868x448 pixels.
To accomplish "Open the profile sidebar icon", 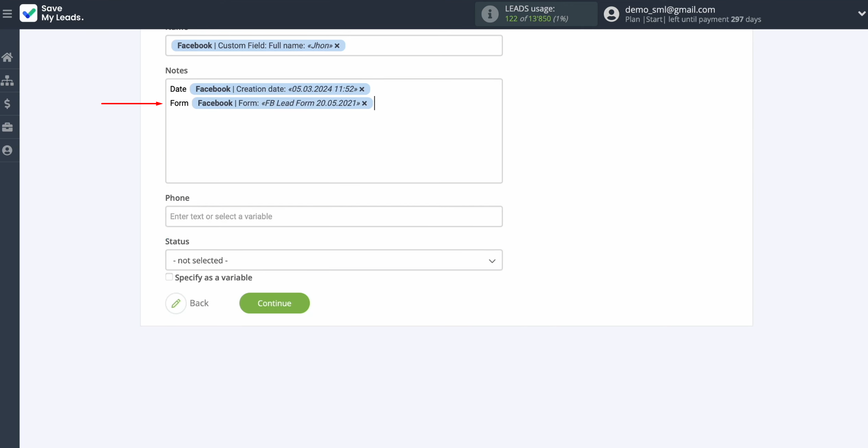I will pos(7,150).
